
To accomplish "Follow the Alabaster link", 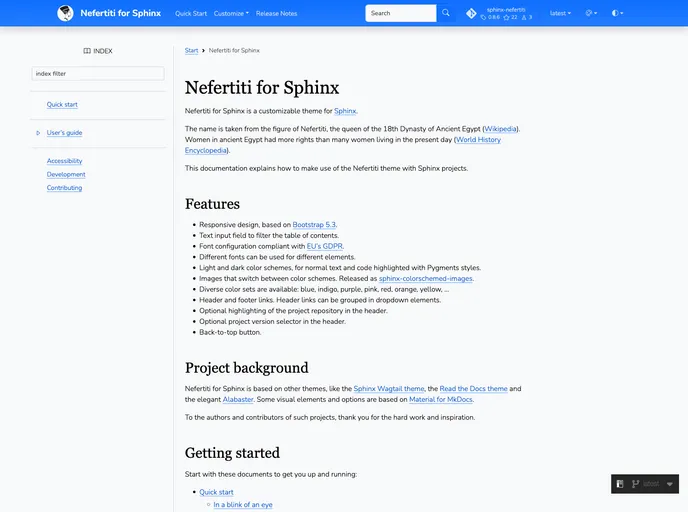I will click(x=238, y=400).
